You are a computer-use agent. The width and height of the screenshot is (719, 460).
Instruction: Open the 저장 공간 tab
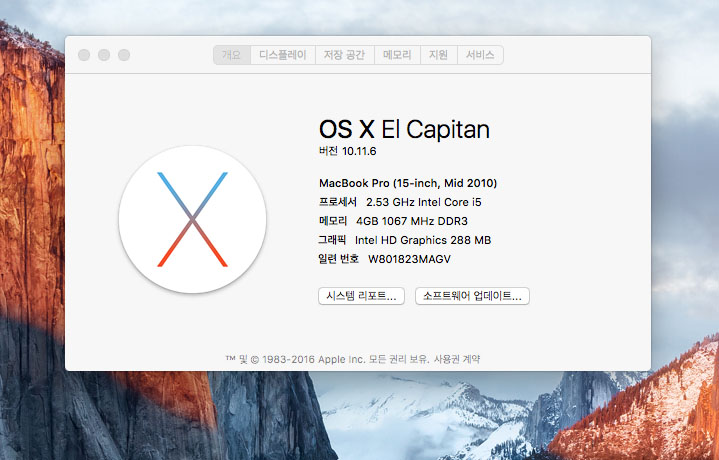344,55
